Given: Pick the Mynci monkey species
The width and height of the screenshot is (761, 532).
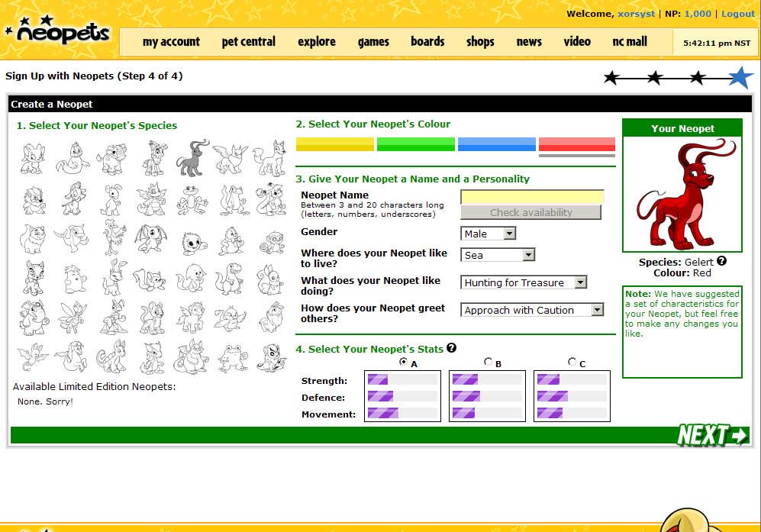Looking at the screenshot, I should pyautogui.click(x=271, y=240).
